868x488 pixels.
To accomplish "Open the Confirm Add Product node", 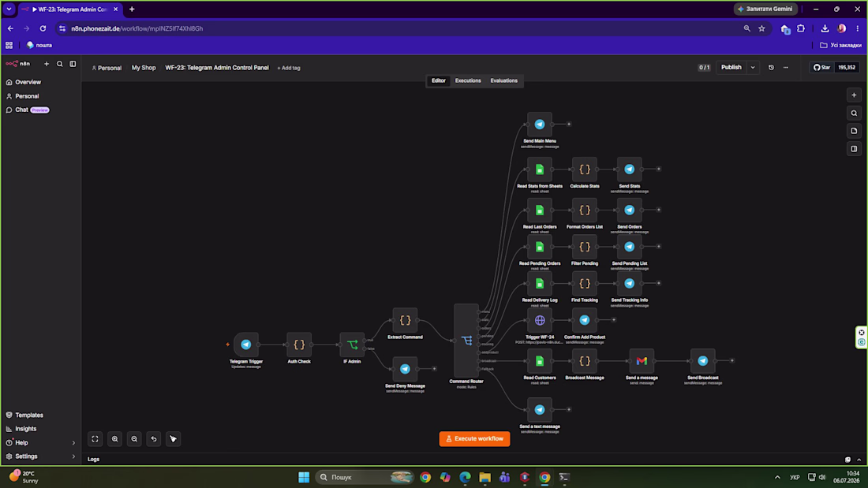I will pos(585,320).
